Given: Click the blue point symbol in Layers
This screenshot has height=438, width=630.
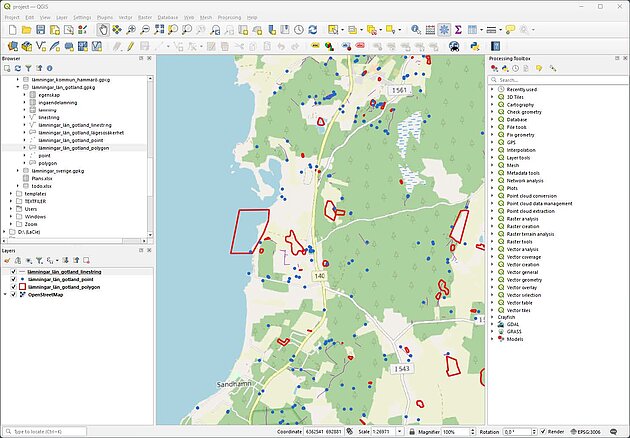Looking at the screenshot, I should coord(22,279).
